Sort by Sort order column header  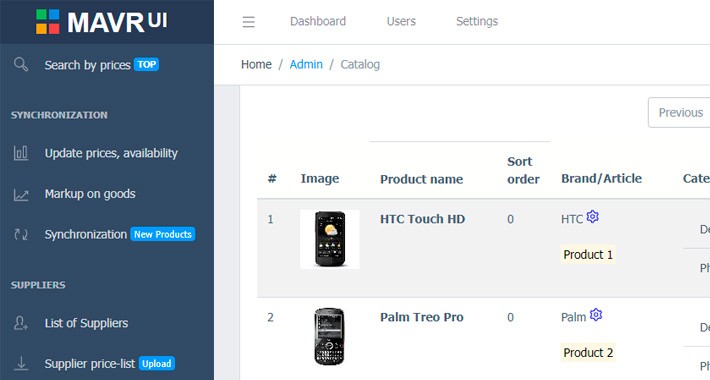pyautogui.click(x=523, y=170)
